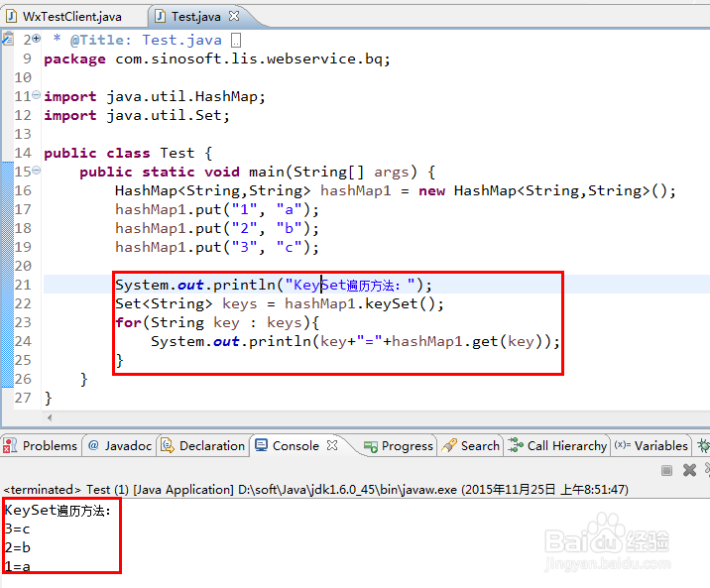
Task: Click the task marker icon beside line 2
Action: (x=8, y=40)
